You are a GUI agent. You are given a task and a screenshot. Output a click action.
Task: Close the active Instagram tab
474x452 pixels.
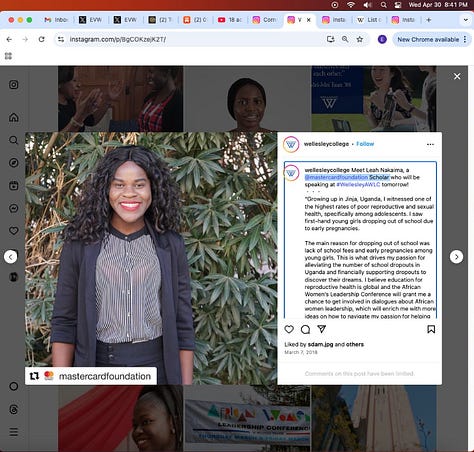309,20
